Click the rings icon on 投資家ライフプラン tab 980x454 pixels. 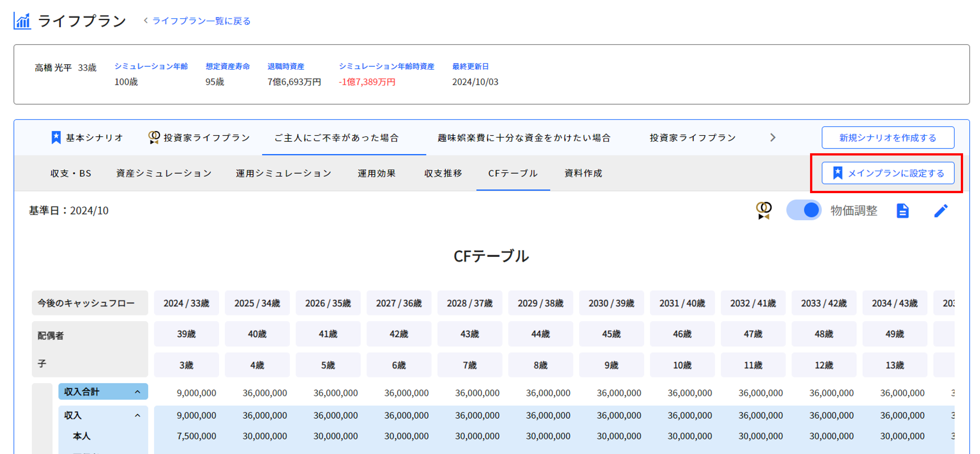[x=154, y=137]
